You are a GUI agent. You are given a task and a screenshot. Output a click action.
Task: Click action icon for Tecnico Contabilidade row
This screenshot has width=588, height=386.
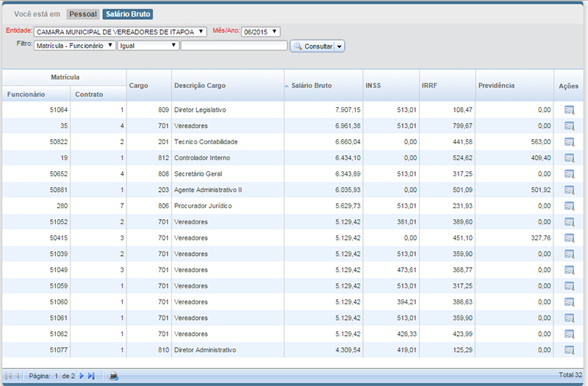point(569,142)
